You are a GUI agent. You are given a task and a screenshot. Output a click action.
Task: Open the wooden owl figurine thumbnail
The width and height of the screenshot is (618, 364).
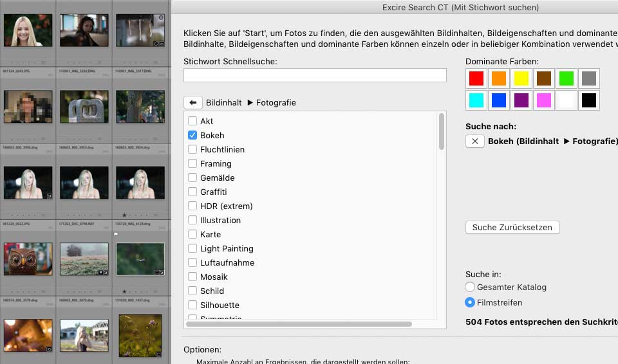pos(28,259)
